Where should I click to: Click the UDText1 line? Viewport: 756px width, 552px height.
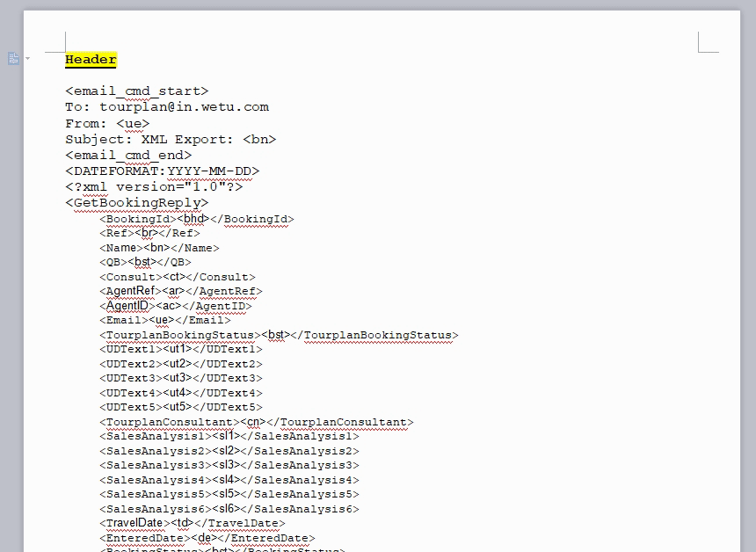click(x=181, y=349)
